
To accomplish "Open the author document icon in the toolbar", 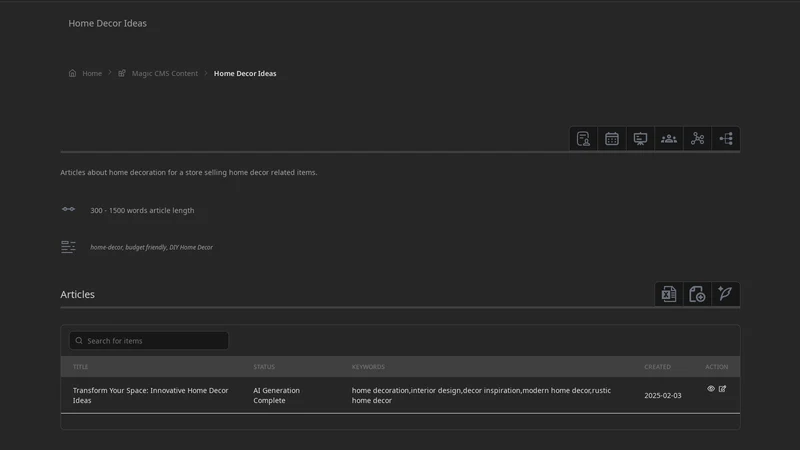I will tap(583, 139).
